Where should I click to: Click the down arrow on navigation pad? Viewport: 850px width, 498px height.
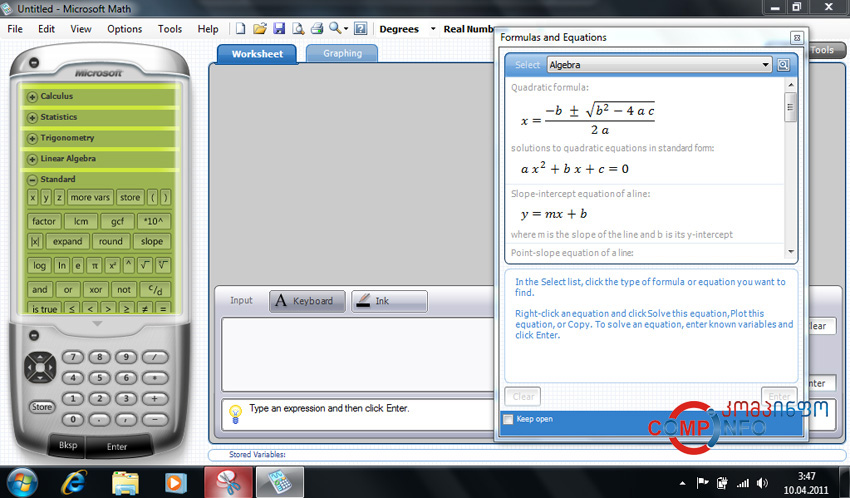click(40, 377)
